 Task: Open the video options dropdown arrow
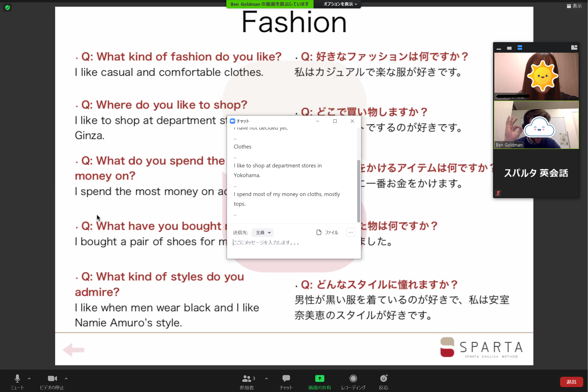pyautogui.click(x=66, y=378)
